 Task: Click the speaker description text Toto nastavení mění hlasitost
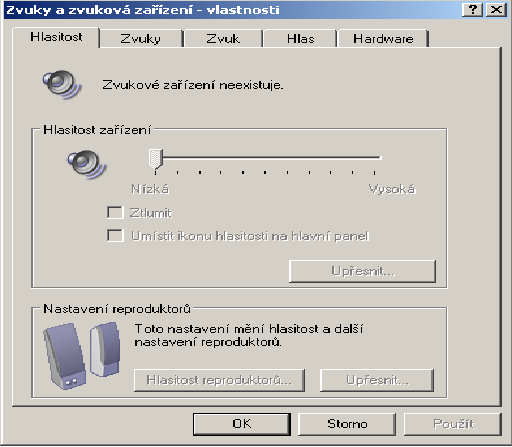249,335
